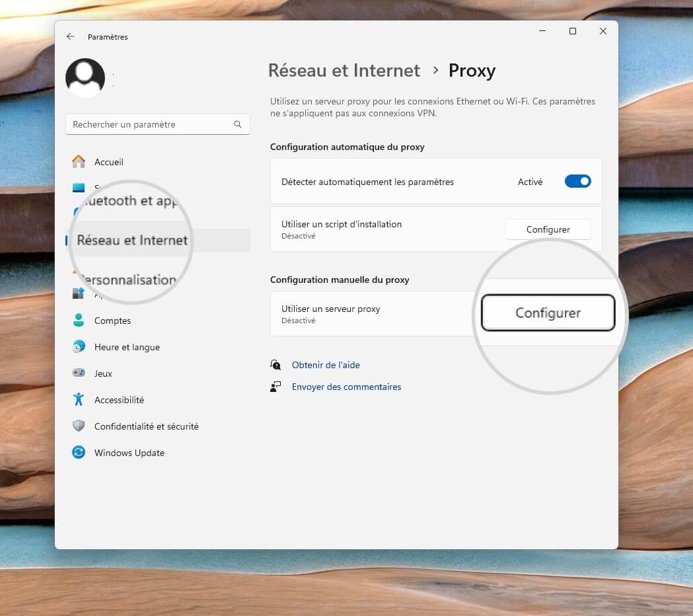The height and width of the screenshot is (616, 693).
Task: Select Réseau et Internet in sidebar
Action: point(158,240)
